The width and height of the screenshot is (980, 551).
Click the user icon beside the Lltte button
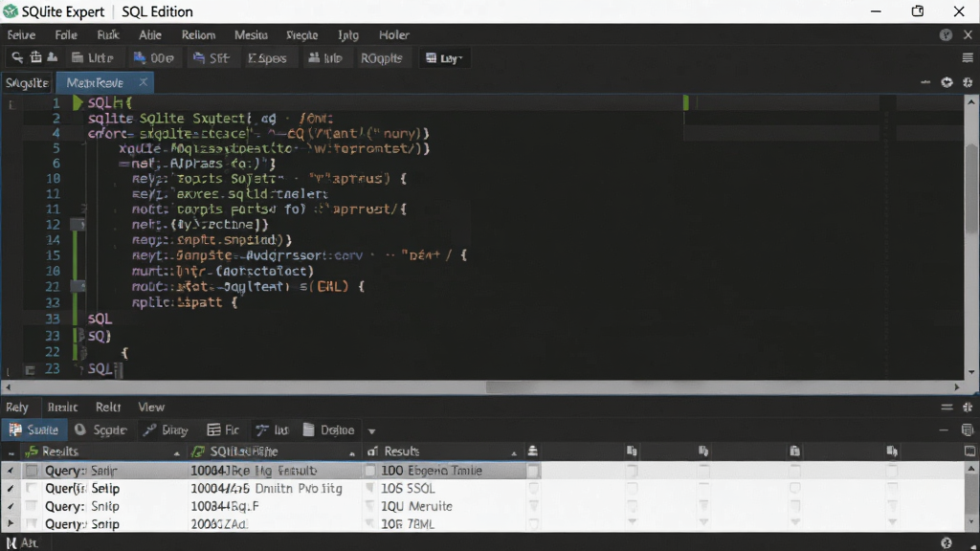pos(53,57)
